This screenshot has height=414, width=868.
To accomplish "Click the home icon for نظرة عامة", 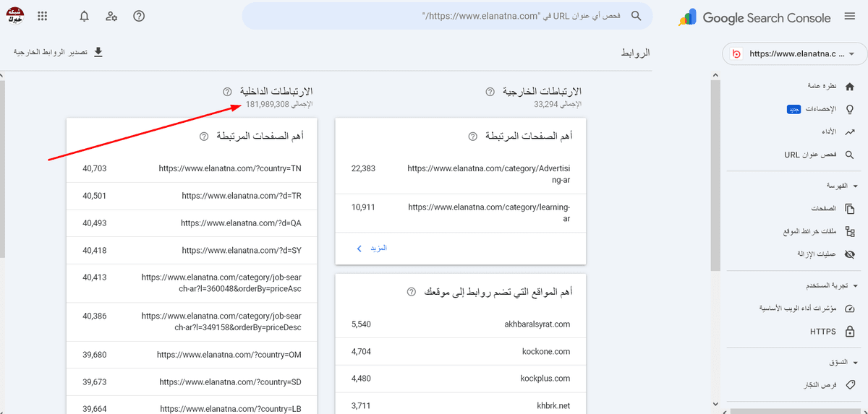I will click(x=850, y=86).
